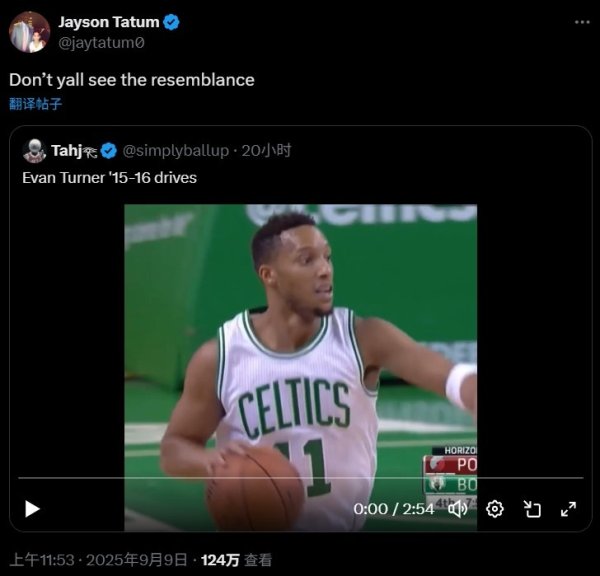Open Jayson Tatum's profile name link
This screenshot has height=576, width=600.
[108, 22]
